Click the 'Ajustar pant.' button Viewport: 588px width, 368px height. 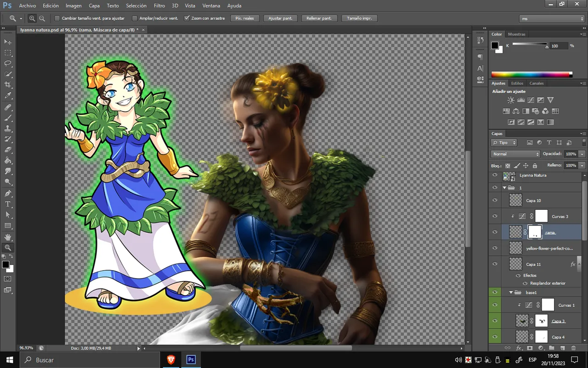281,18
